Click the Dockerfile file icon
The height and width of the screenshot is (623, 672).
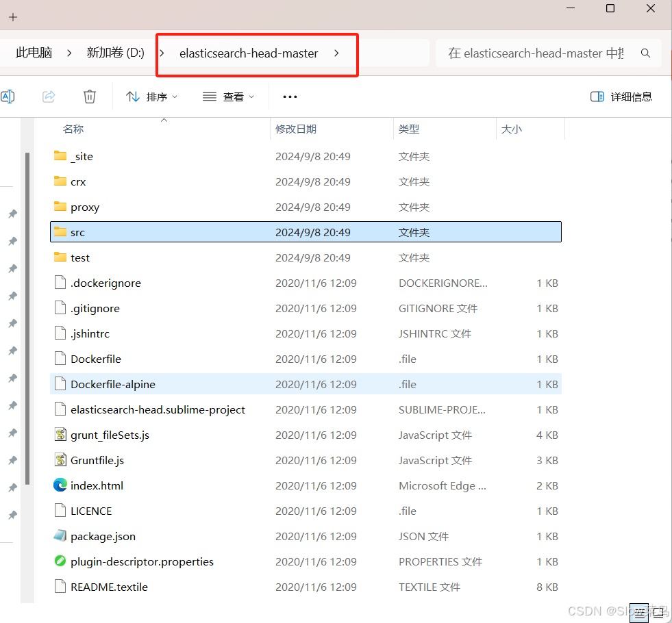click(x=60, y=358)
